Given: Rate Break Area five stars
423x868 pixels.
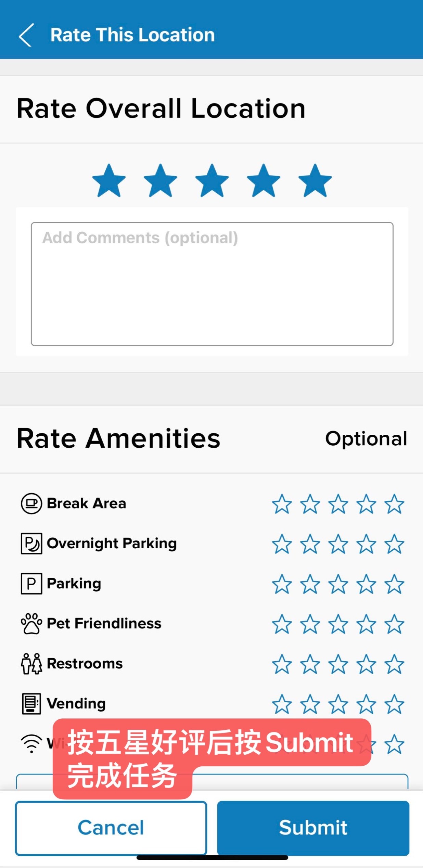Looking at the screenshot, I should click(x=394, y=504).
